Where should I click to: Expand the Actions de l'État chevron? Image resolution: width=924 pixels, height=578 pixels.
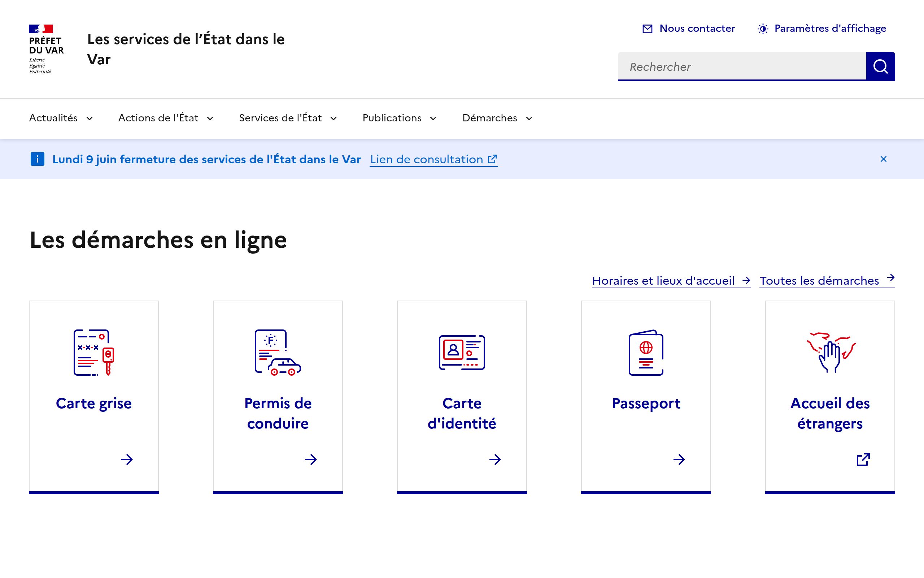pyautogui.click(x=210, y=118)
